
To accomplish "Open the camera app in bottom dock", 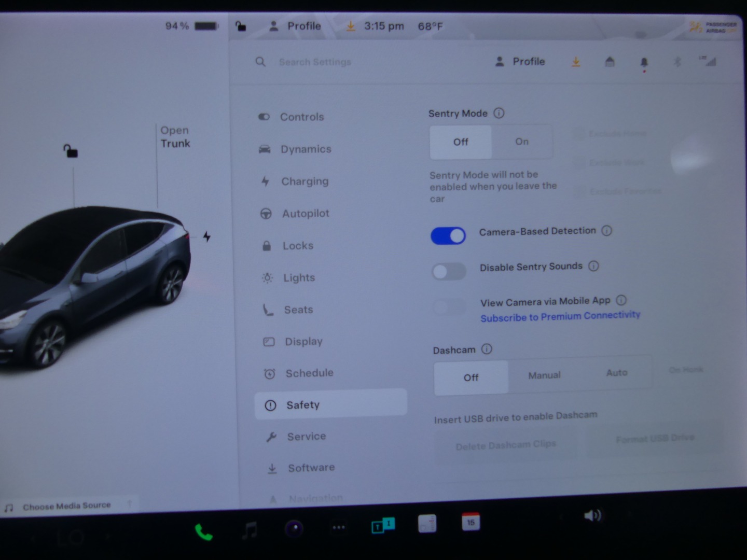I will coord(294,528).
